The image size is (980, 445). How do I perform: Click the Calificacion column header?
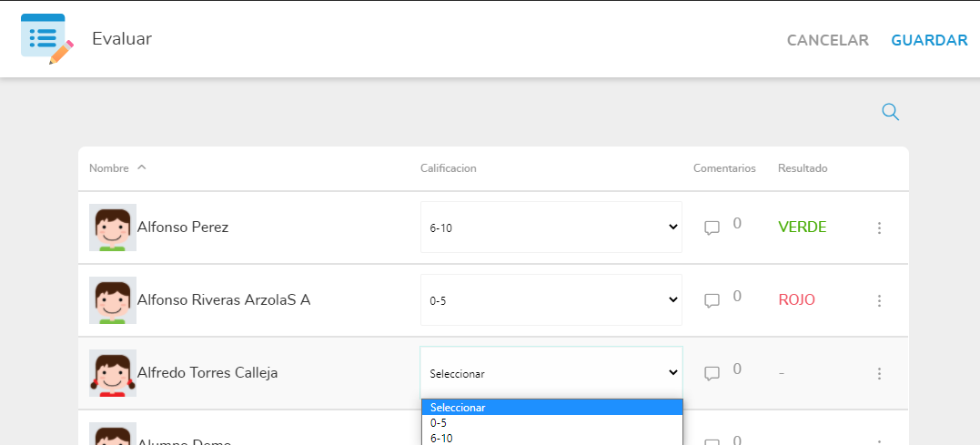[449, 168]
